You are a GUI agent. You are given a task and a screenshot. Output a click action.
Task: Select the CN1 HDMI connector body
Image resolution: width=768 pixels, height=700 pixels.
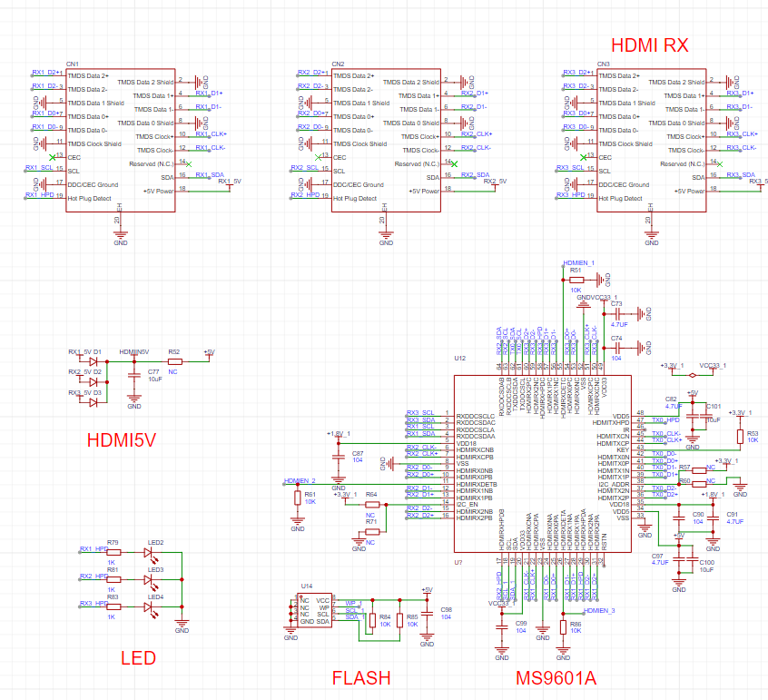[121, 141]
